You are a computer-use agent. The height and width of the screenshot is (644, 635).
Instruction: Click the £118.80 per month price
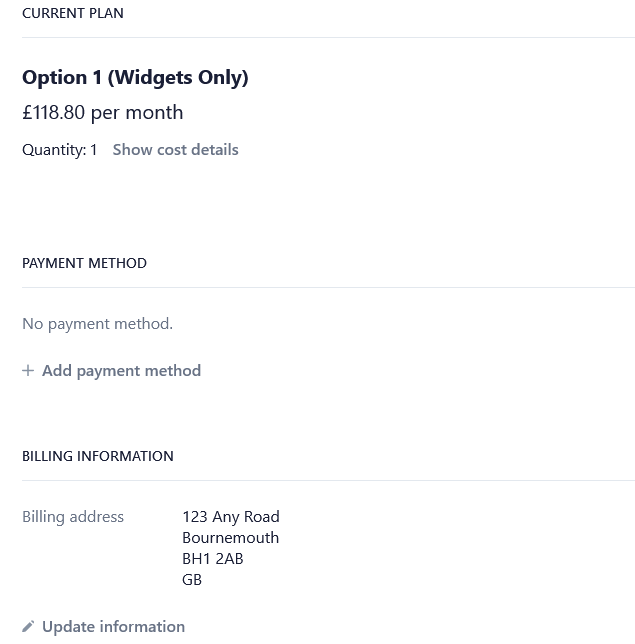coord(103,112)
